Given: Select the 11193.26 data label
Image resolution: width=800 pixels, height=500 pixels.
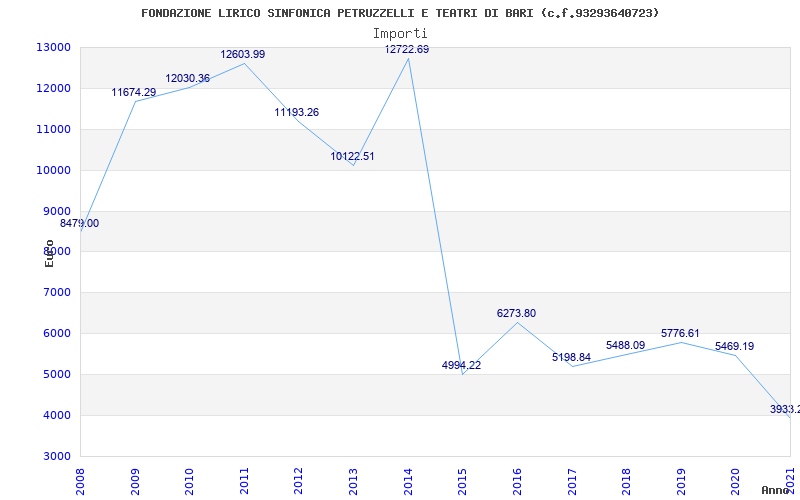Looking at the screenshot, I should coord(296,112).
